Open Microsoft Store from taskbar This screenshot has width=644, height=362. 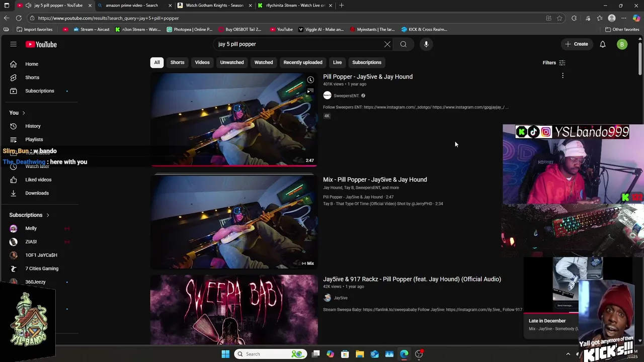coord(345,354)
